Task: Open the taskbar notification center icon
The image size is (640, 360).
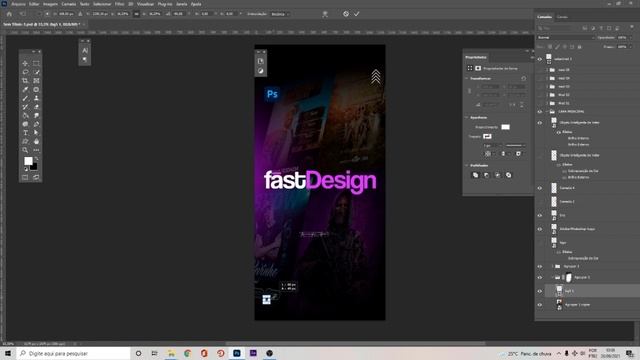Action: point(630,353)
